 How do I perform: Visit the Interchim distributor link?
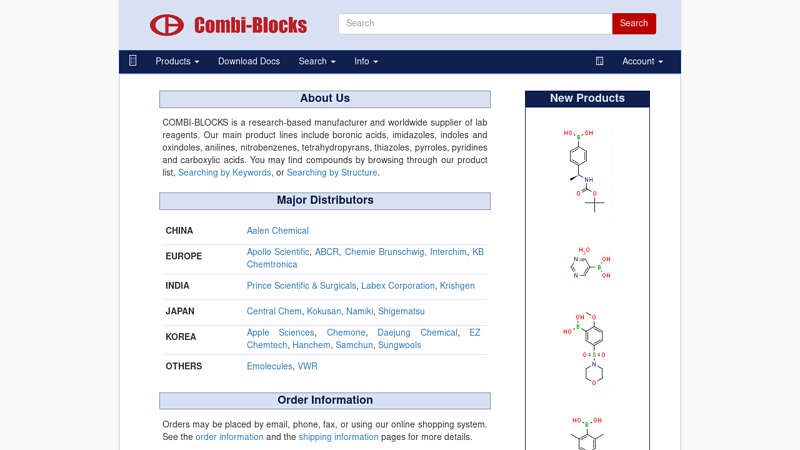(x=448, y=252)
